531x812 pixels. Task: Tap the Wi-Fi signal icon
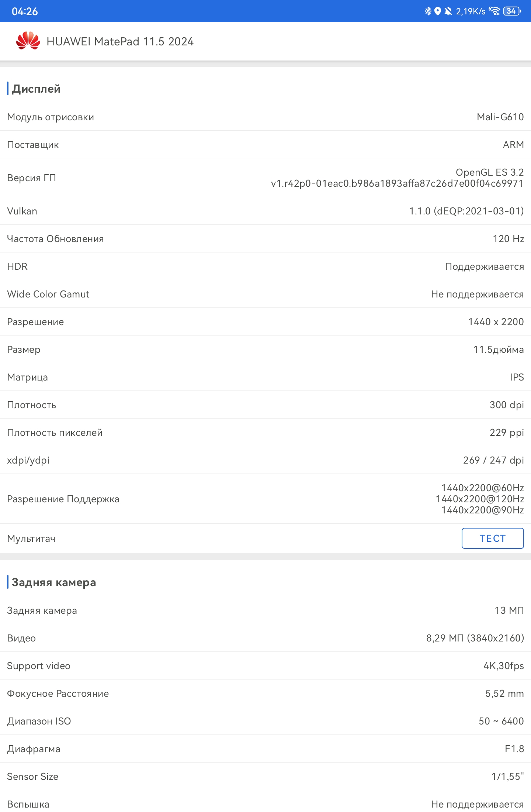click(x=494, y=11)
